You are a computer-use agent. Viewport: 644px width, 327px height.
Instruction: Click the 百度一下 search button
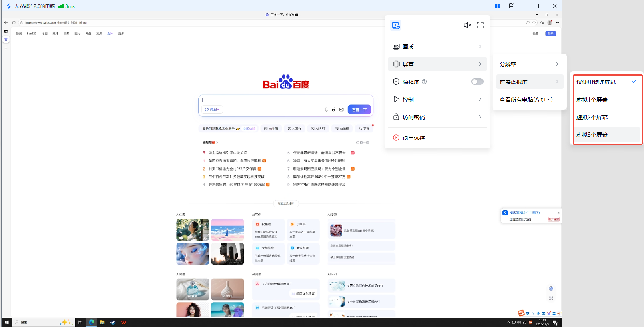359,110
